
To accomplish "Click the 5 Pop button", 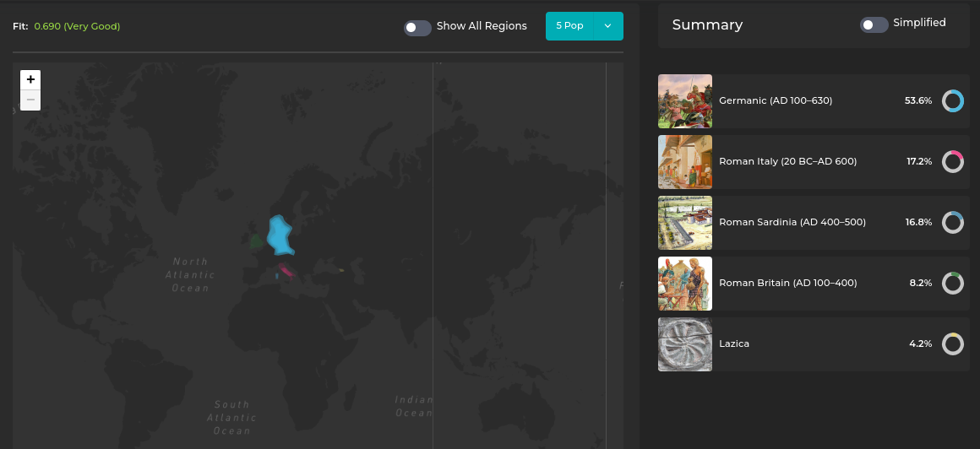I will [569, 26].
